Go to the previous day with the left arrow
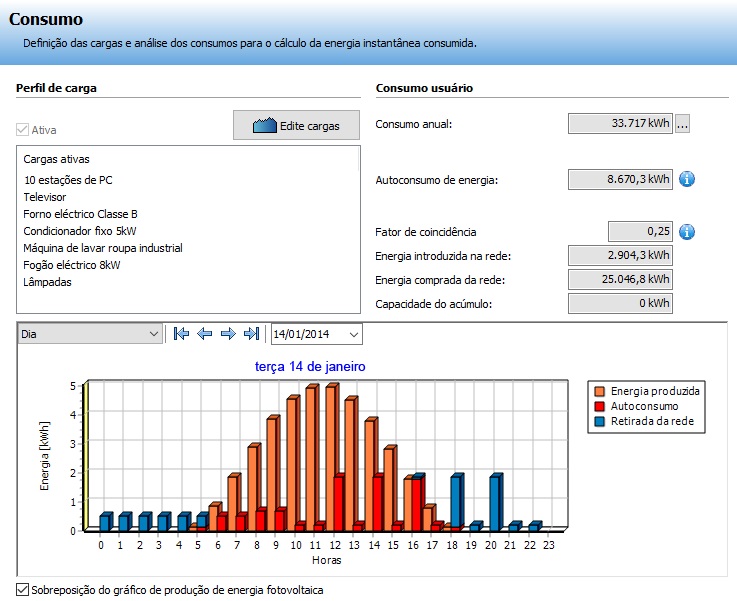This screenshot has width=737, height=601. [x=204, y=334]
